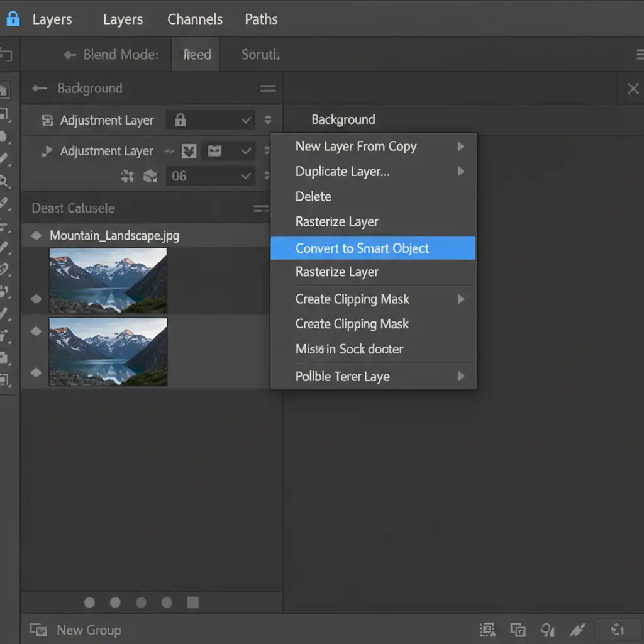Select Delete in the context menu
The height and width of the screenshot is (644, 644).
point(313,197)
